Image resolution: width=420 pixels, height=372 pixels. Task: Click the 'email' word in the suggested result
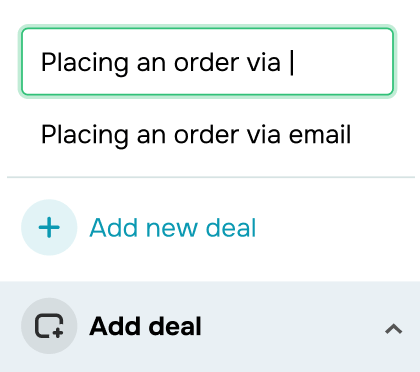tap(320, 134)
